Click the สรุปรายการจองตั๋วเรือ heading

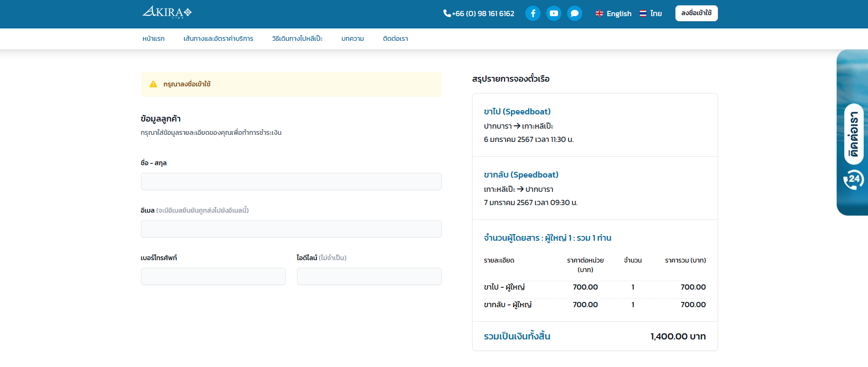pos(511,79)
